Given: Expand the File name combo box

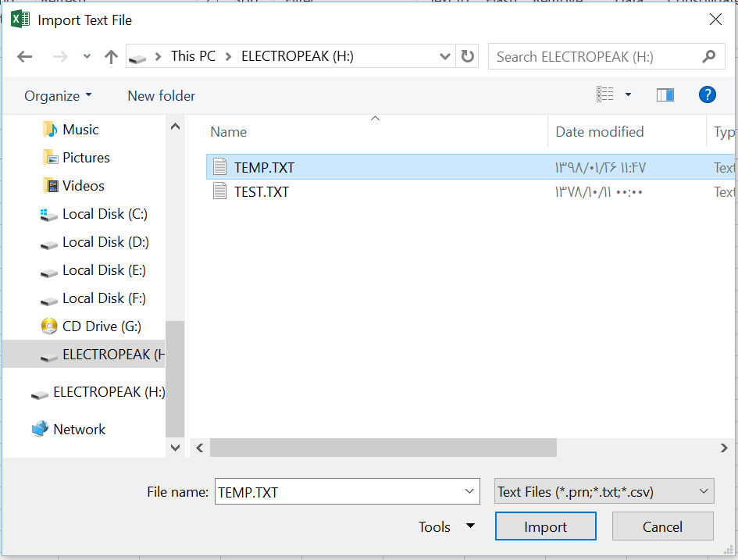Looking at the screenshot, I should coord(468,491).
